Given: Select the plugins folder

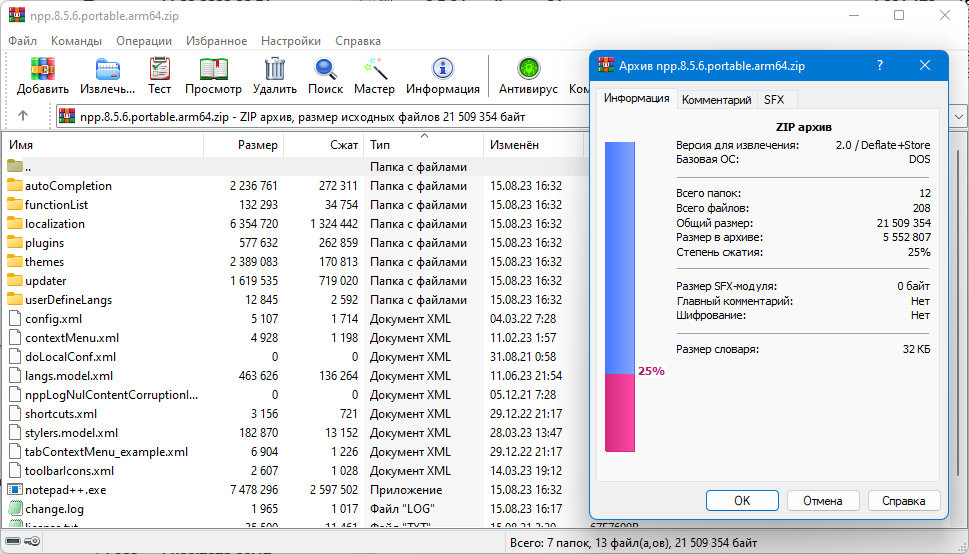Looking at the screenshot, I should pyautogui.click(x=35, y=243).
